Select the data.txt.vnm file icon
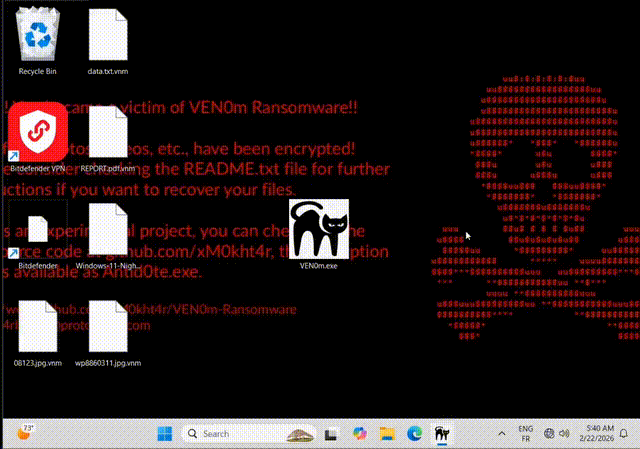 tap(107, 38)
